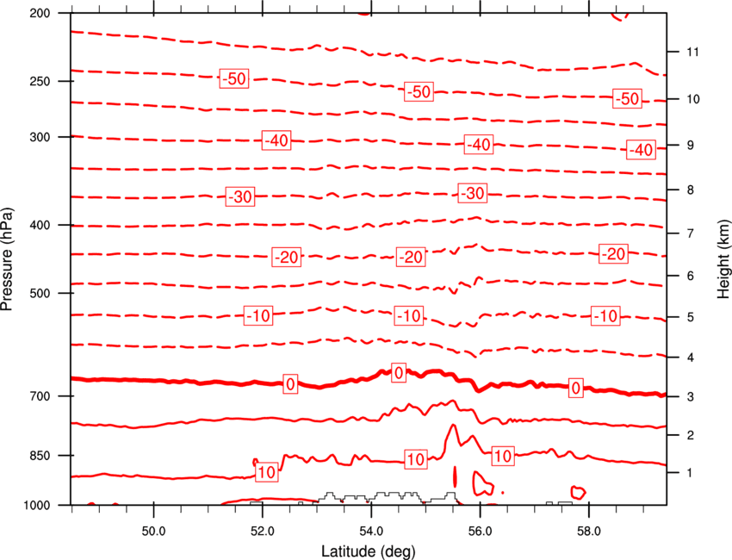Click the 'Latitude (deg)' axis title
This screenshot has height=560, width=732.
368,551
